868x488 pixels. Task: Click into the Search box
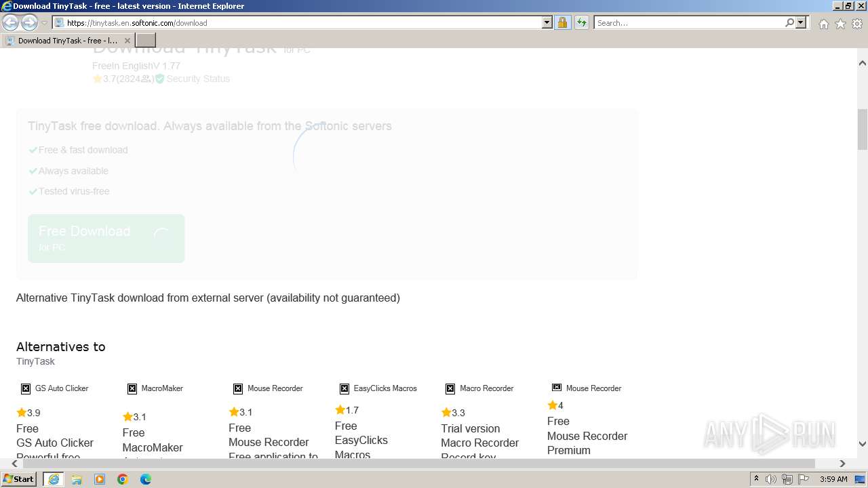[688, 22]
